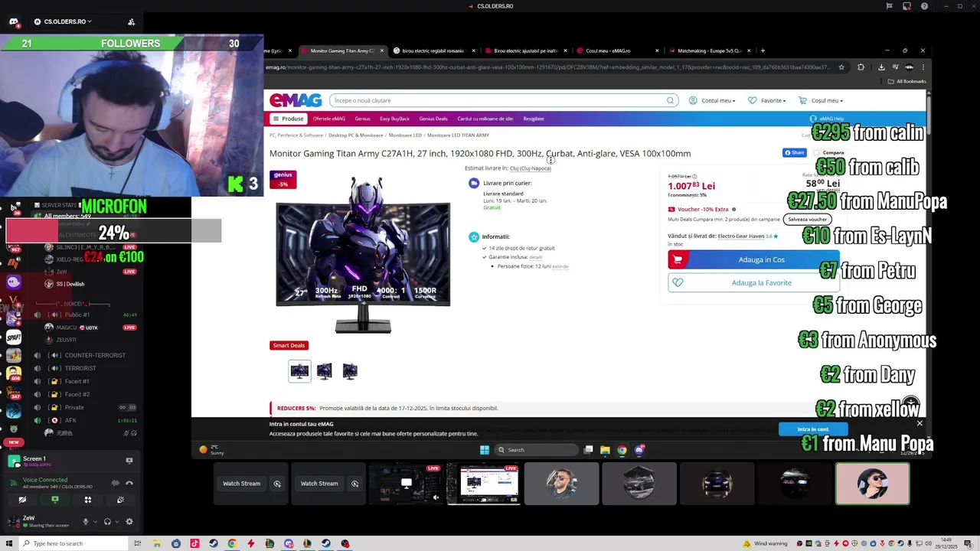The width and height of the screenshot is (980, 551).
Task: Open the Monitoare LED TITAN ARMY breadcrumb
Action: pyautogui.click(x=458, y=135)
